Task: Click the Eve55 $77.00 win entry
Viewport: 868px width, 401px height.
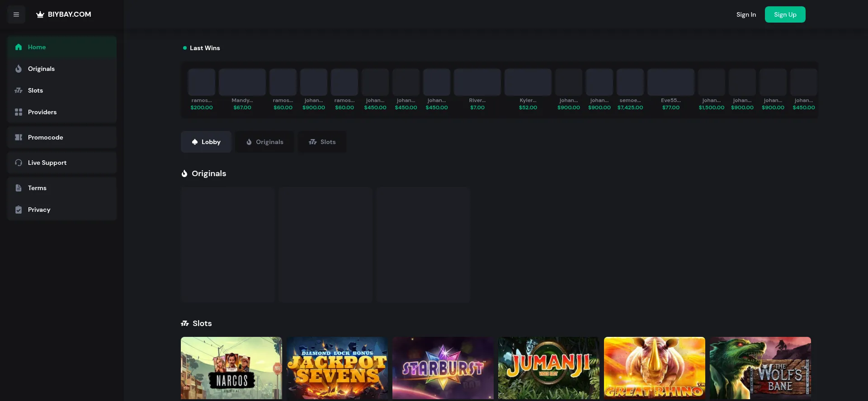Action: pyautogui.click(x=671, y=90)
